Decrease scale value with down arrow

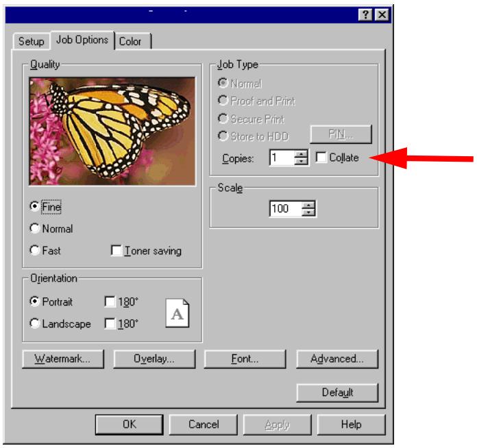pos(309,212)
